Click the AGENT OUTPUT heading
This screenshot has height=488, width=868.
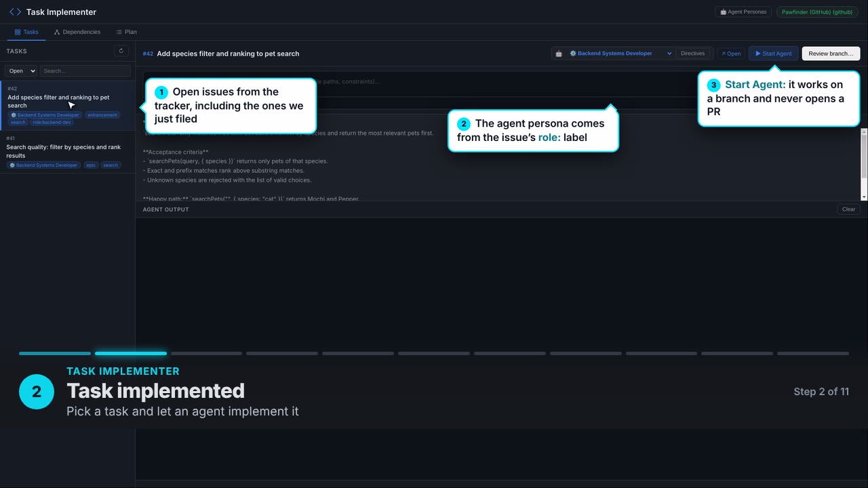(x=165, y=209)
